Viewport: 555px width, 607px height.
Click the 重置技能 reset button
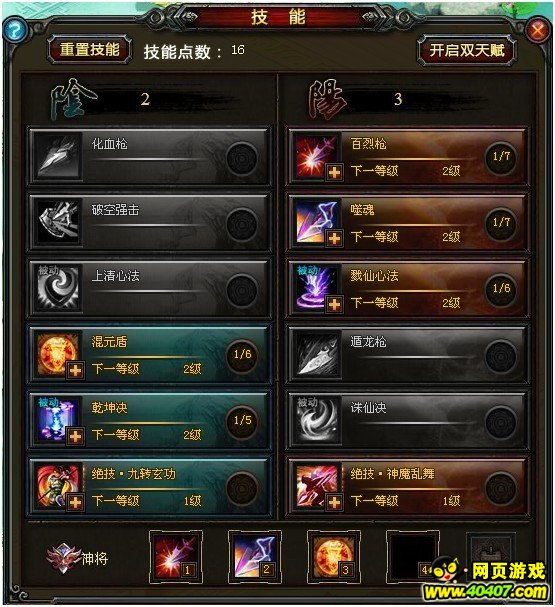pos(89,50)
